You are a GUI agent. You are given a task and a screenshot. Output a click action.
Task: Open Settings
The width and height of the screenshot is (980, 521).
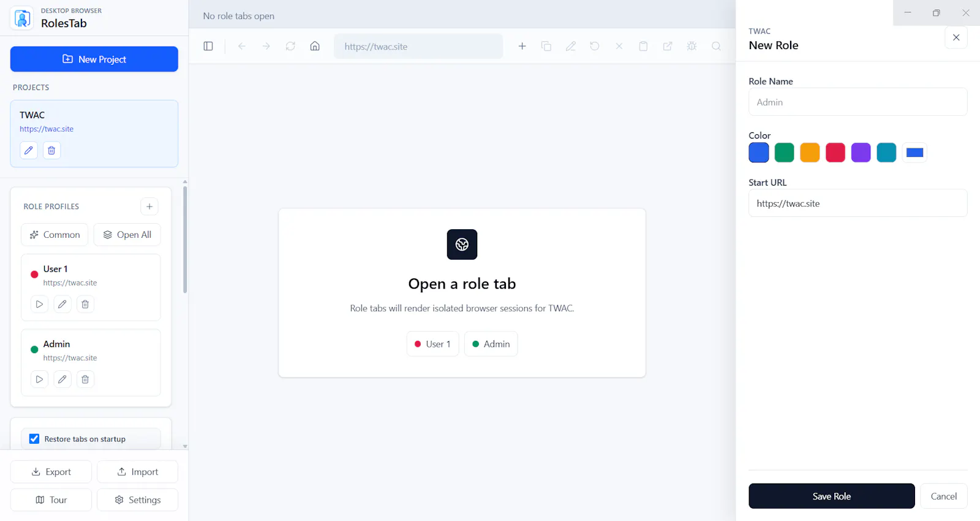pyautogui.click(x=137, y=500)
